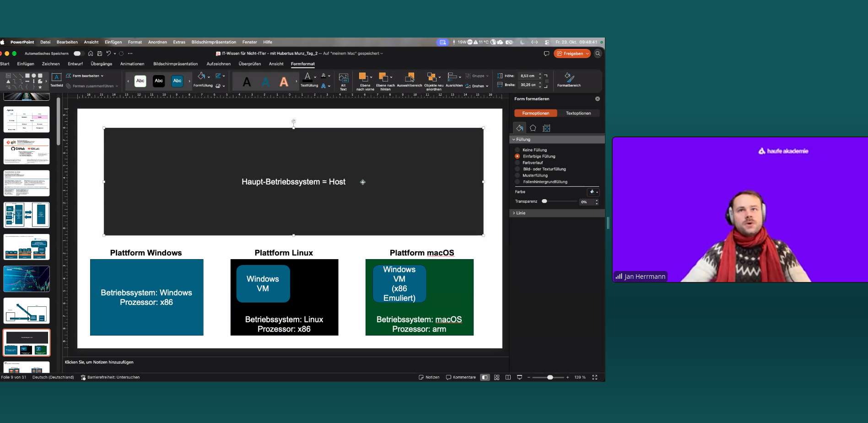
Task: Click the save icon in title bar
Action: pyautogui.click(x=99, y=54)
